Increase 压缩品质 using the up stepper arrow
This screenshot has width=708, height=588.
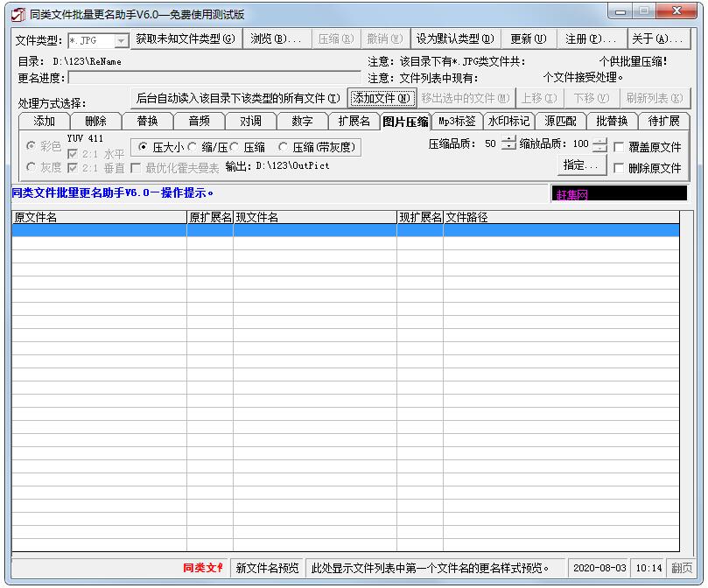point(508,141)
